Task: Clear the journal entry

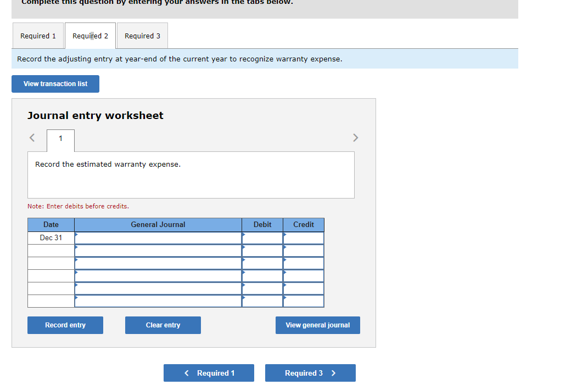Action: 163,325
